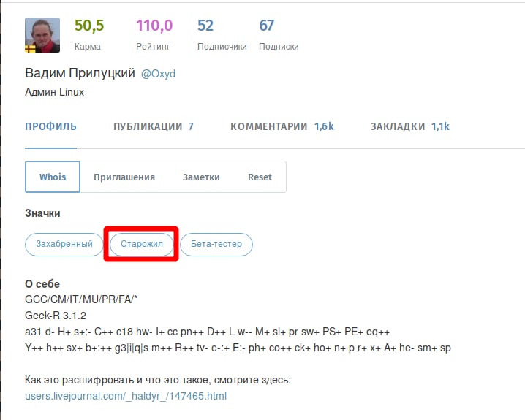525x420 pixels.
Task: Select the Whois sub-tab
Action: pos(53,177)
